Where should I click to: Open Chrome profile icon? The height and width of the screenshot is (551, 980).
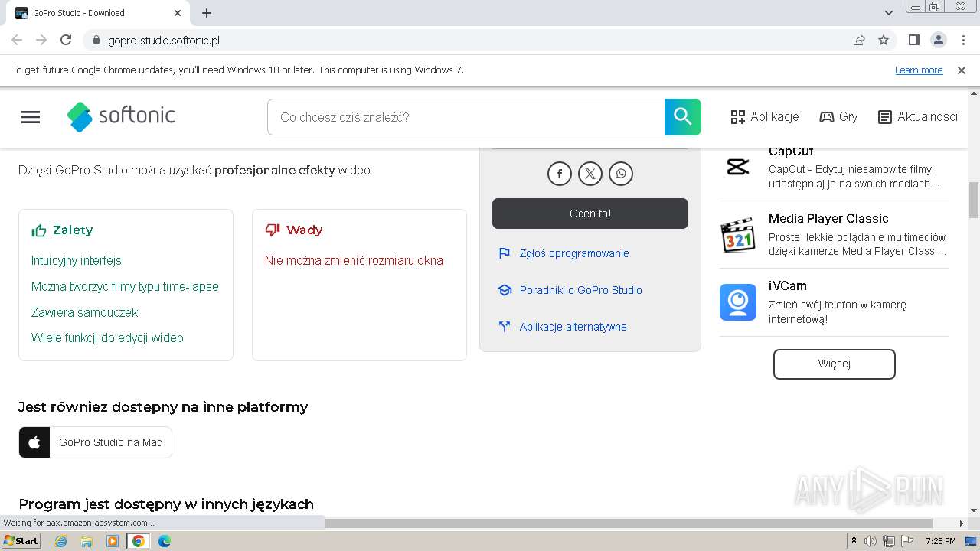point(939,40)
